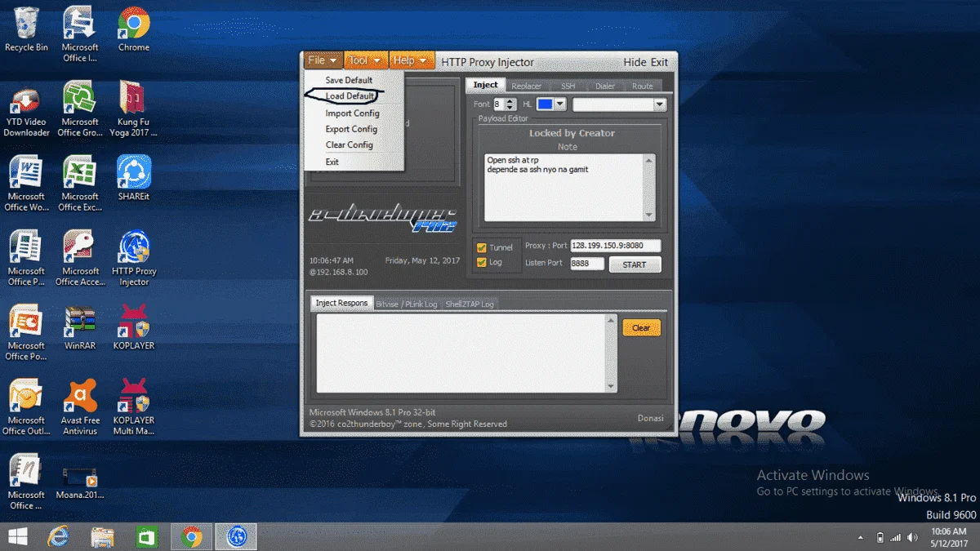Decrease the Font size stepper
This screenshot has width=980, height=551.
[511, 108]
